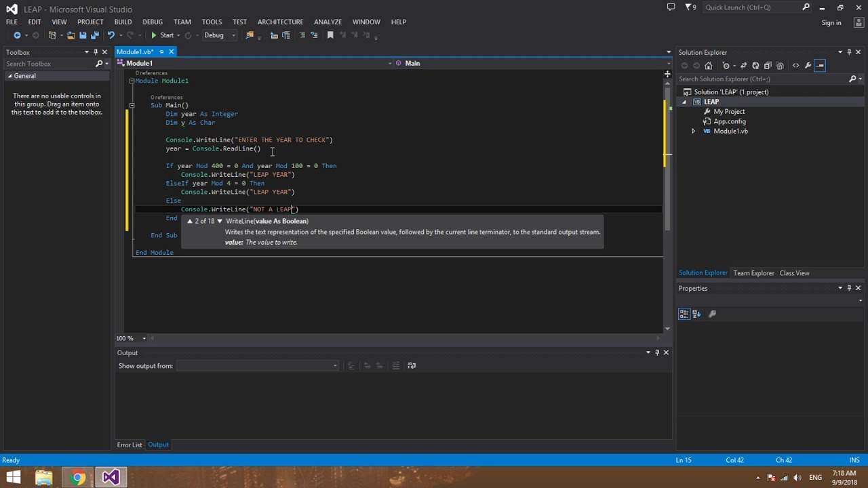The width and height of the screenshot is (868, 488).
Task: Open the ARCHITECTURE menu
Action: 280,22
